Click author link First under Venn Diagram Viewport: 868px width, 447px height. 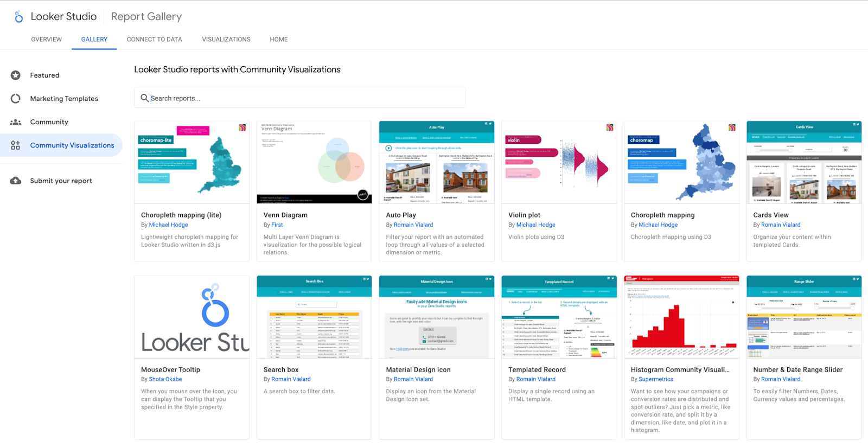pyautogui.click(x=277, y=225)
